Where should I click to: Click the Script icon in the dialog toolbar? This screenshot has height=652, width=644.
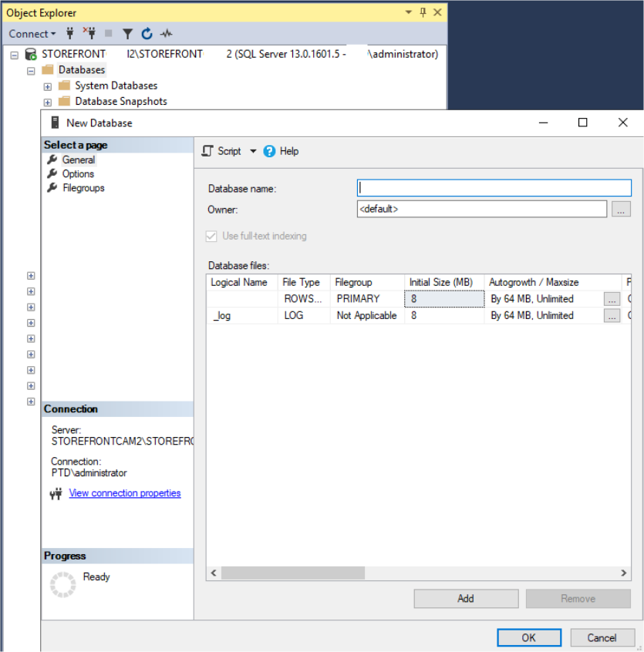click(207, 151)
